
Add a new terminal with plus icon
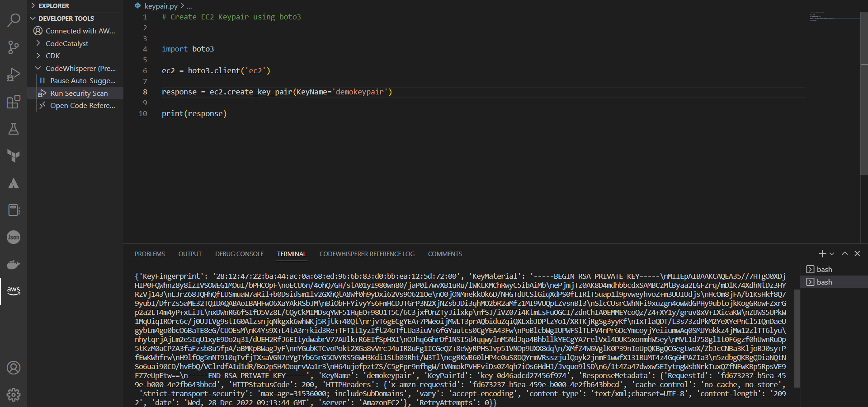(x=822, y=253)
